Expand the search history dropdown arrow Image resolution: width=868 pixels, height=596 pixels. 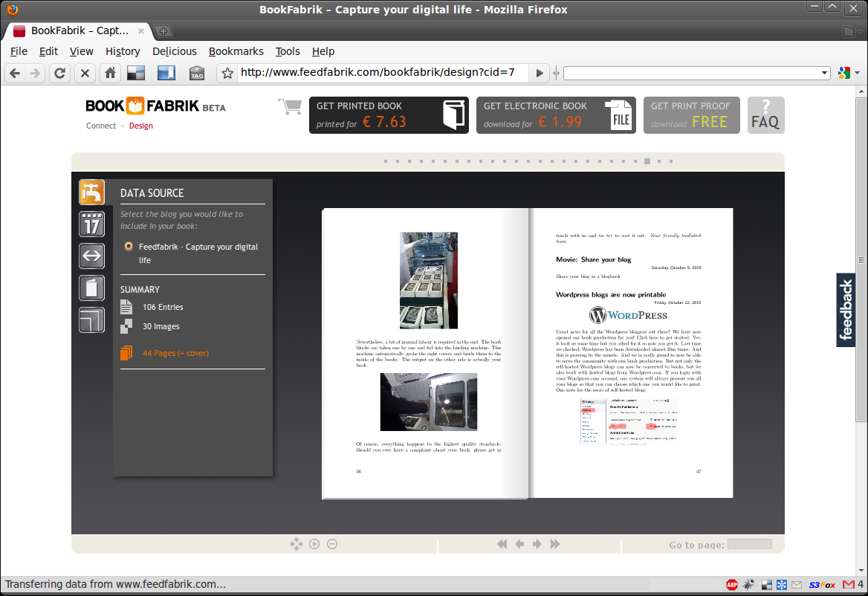[824, 73]
